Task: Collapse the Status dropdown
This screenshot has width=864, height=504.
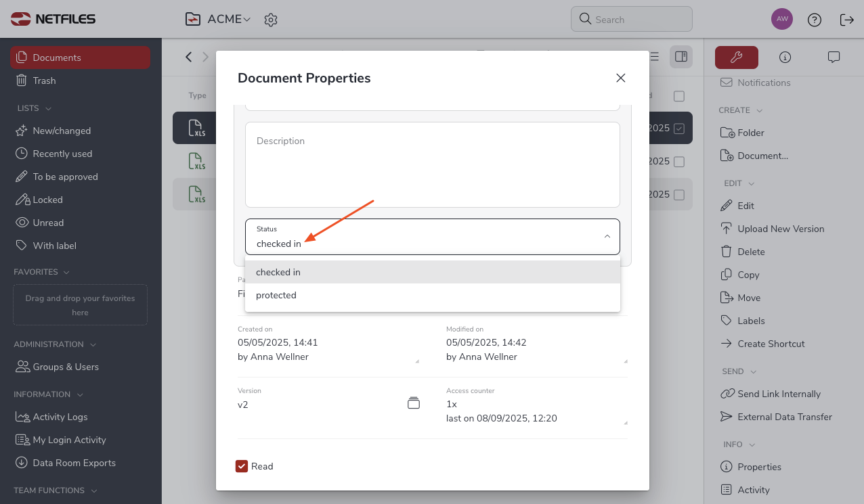Action: (607, 236)
